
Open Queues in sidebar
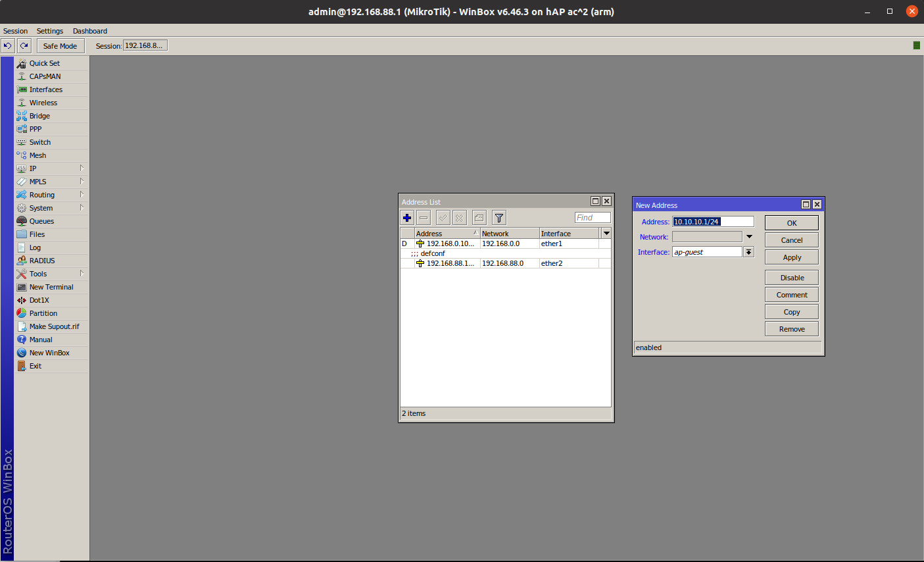coord(51,221)
